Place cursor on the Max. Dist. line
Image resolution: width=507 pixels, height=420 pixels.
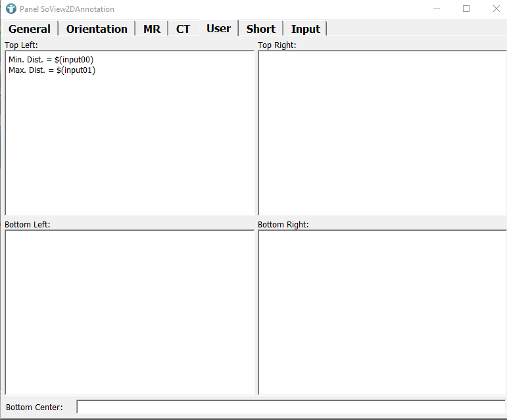(52, 70)
